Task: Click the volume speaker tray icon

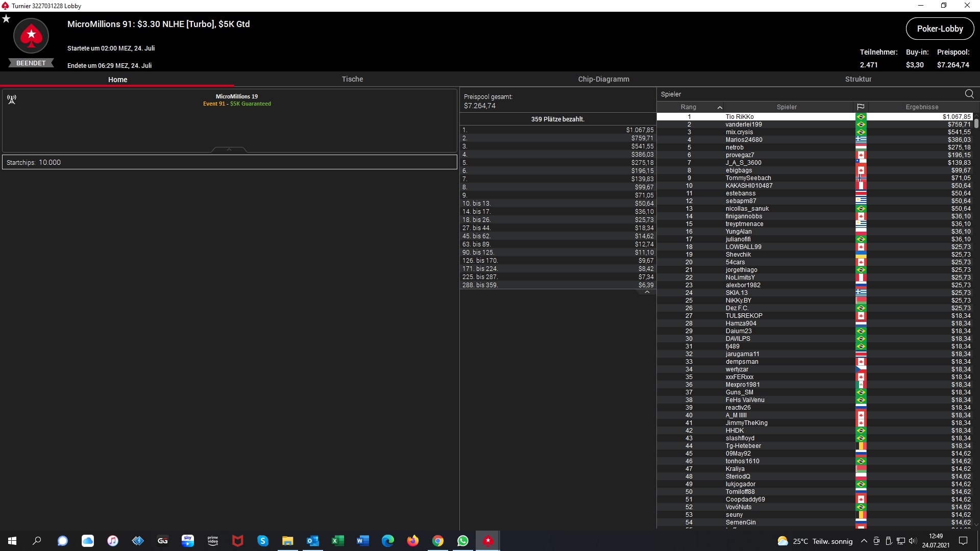Action: click(912, 541)
